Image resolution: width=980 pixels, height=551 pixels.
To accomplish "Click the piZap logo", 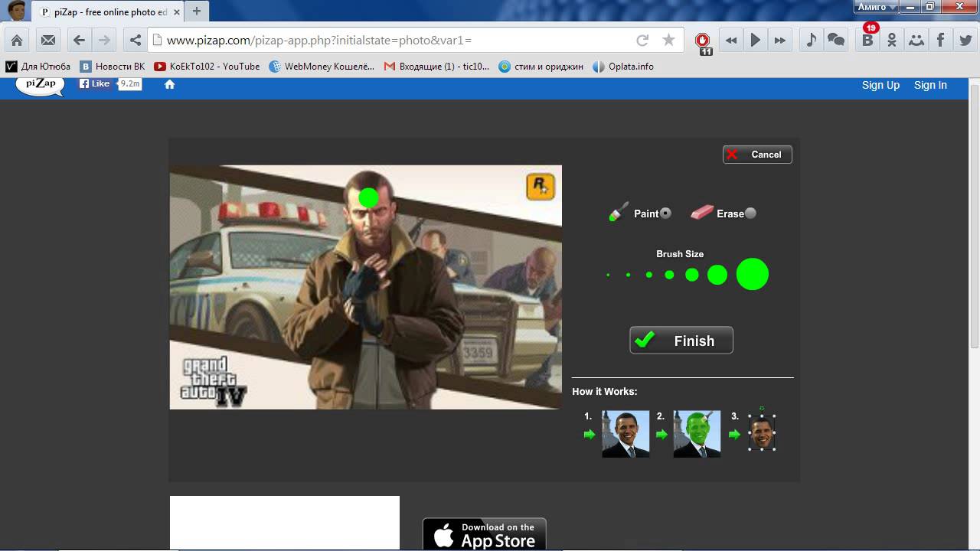I will [41, 86].
